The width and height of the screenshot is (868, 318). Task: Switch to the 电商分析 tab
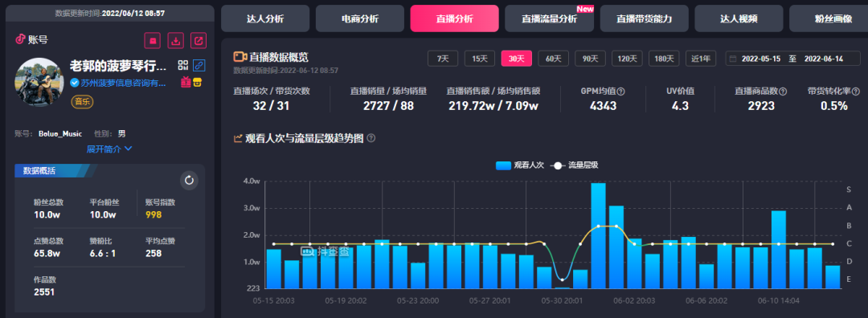point(360,18)
